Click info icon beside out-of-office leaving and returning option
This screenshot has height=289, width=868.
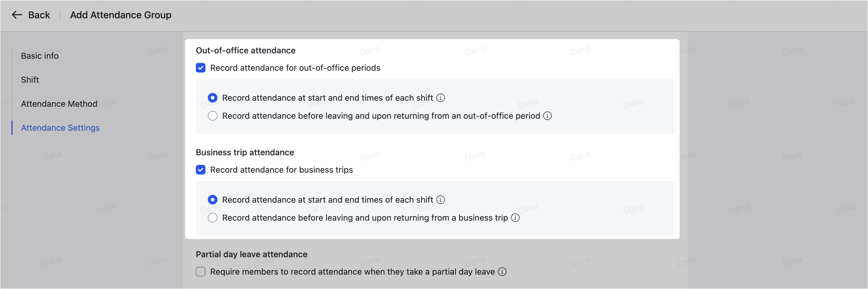tap(548, 116)
